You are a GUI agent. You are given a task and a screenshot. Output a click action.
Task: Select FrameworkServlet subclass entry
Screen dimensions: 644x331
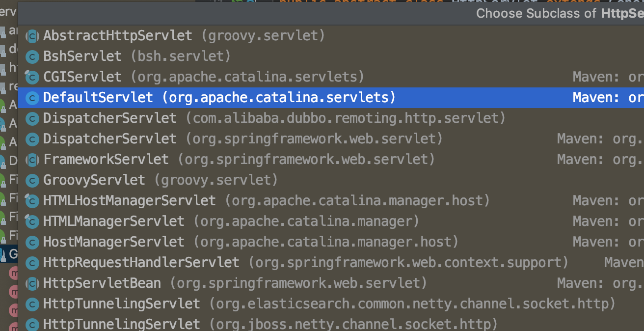331,160
